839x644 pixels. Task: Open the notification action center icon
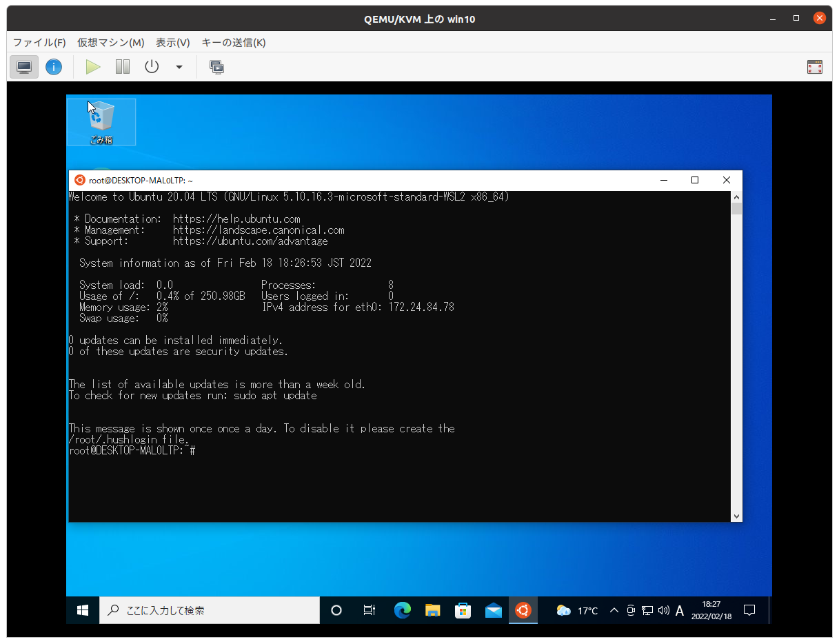pyautogui.click(x=749, y=610)
